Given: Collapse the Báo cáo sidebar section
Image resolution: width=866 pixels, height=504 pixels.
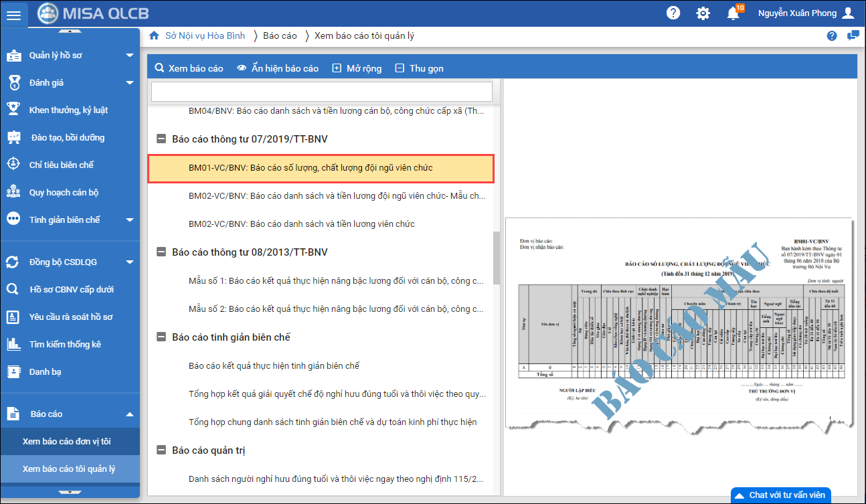Looking at the screenshot, I should coord(130,414).
